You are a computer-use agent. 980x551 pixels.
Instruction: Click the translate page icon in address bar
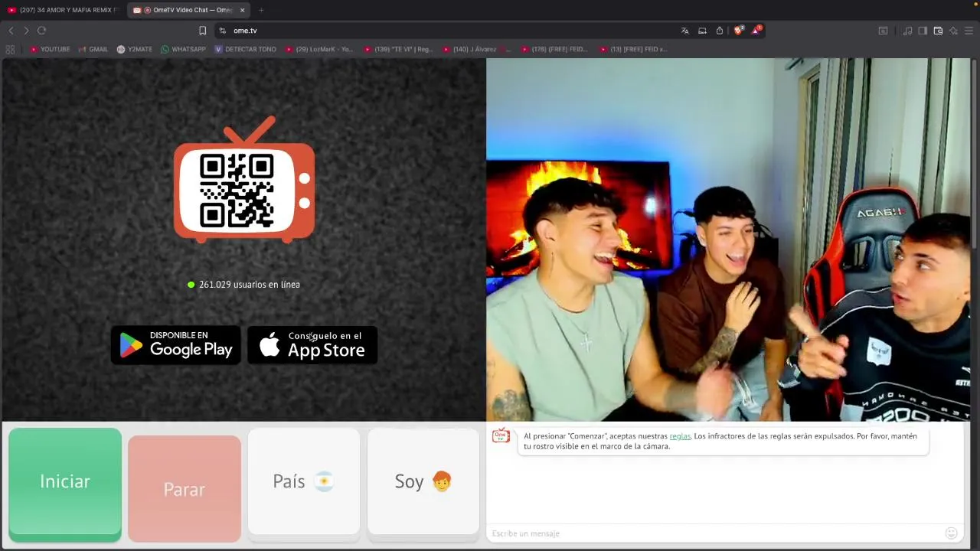(684, 31)
